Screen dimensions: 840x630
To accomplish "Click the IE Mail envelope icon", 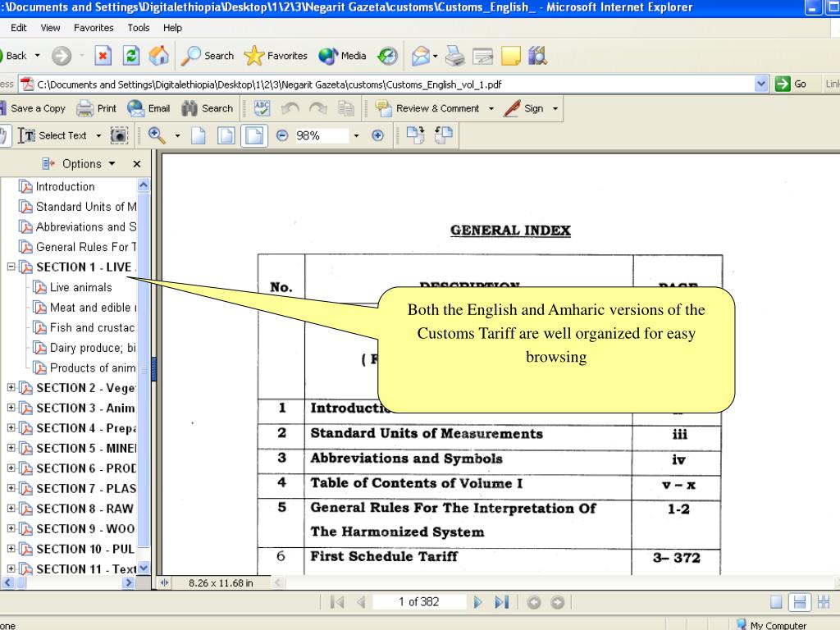I will [x=421, y=55].
